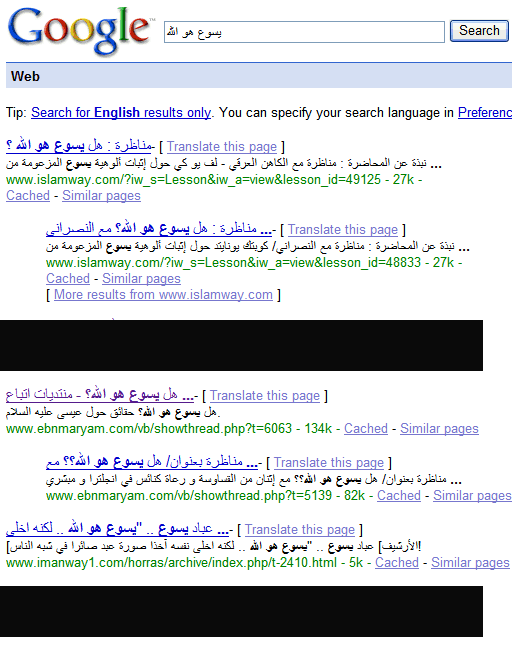Open the Preferences link
The height and width of the screenshot is (647, 512).
[x=485, y=112]
